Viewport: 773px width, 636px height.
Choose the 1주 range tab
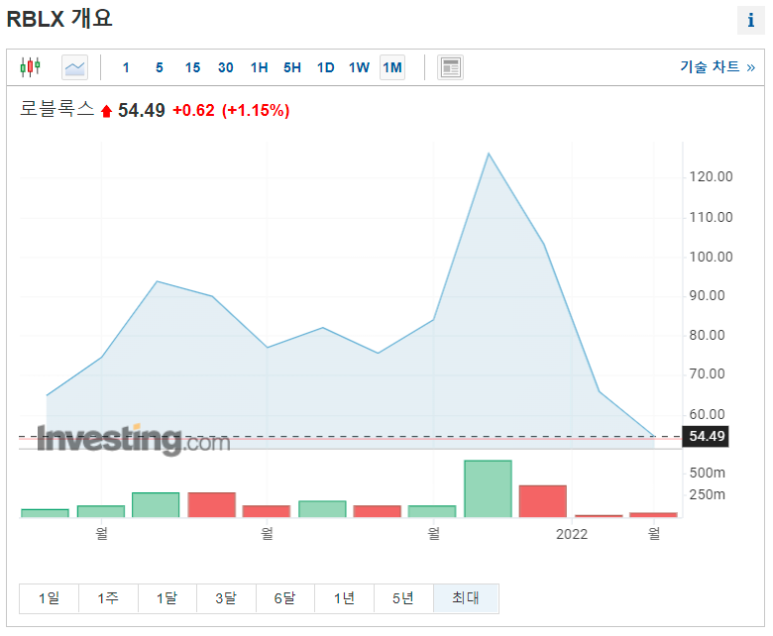(108, 598)
